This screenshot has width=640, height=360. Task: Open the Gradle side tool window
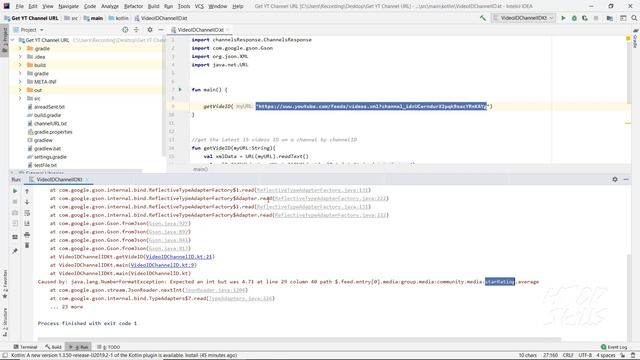[x=635, y=39]
